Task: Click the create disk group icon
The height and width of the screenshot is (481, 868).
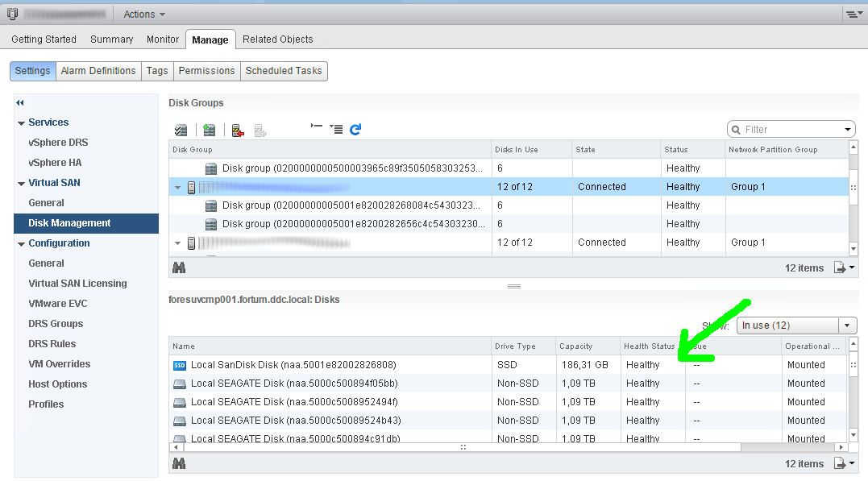Action: pyautogui.click(x=210, y=130)
